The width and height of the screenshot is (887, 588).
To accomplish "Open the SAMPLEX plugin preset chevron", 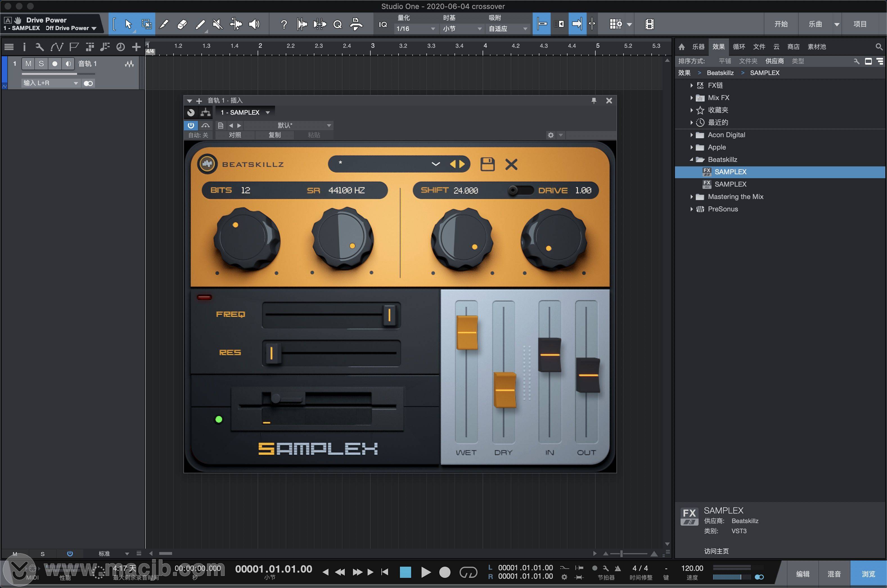I will point(435,164).
